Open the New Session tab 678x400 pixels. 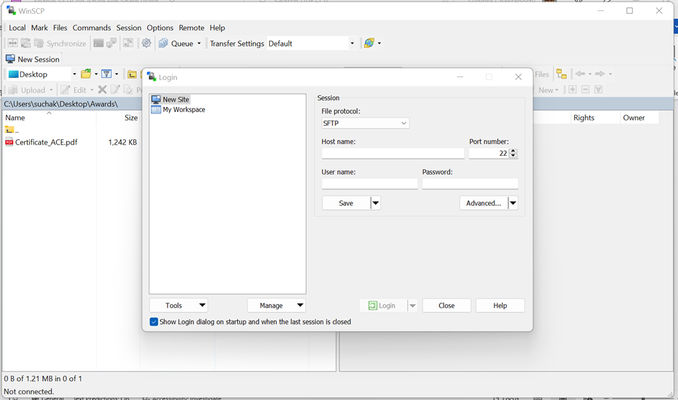point(32,59)
